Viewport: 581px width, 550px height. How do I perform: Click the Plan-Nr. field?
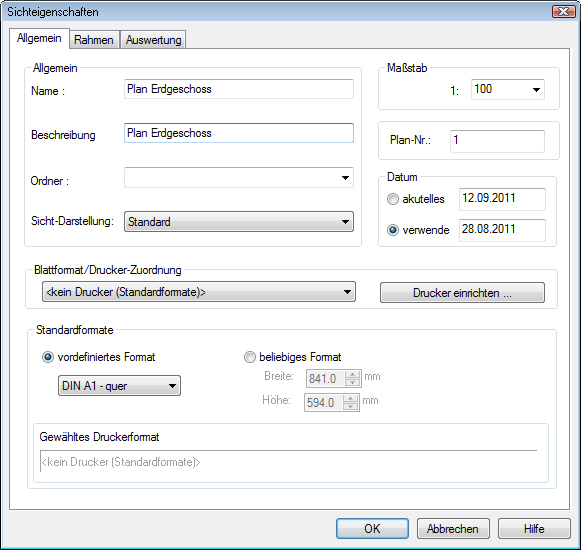tap(497, 141)
